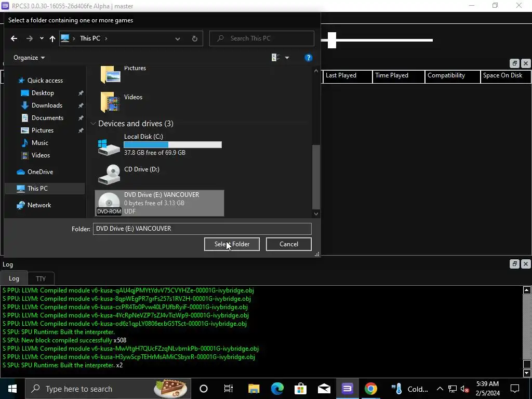Click the taskbar search box

tap(108, 389)
